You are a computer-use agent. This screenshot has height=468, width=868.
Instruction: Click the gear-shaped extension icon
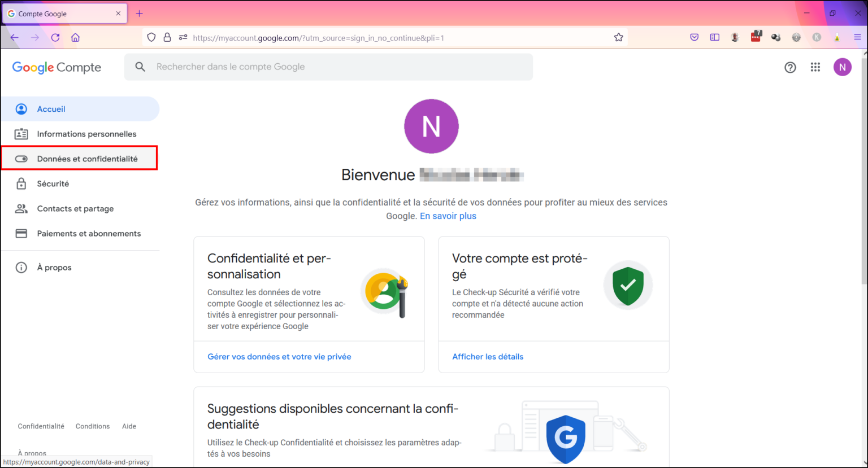click(796, 37)
